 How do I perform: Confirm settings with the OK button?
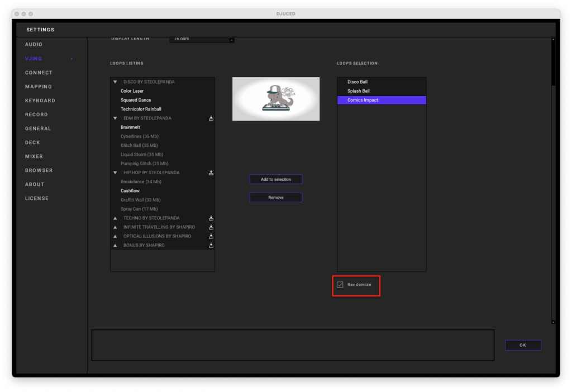(523, 345)
